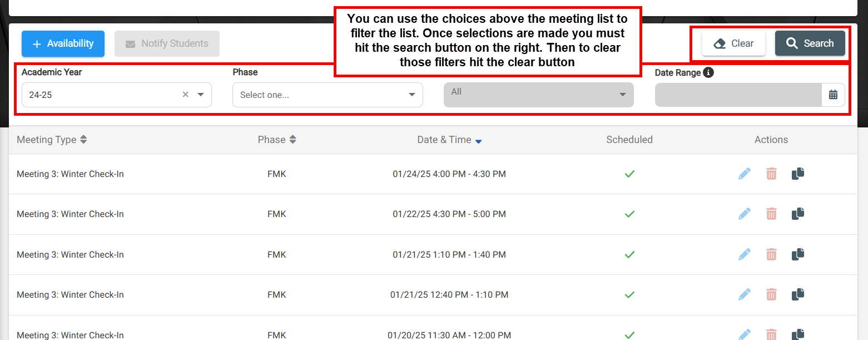Edit the 01/21/25 12:40 PM meeting
The height and width of the screenshot is (340, 868).
[744, 294]
